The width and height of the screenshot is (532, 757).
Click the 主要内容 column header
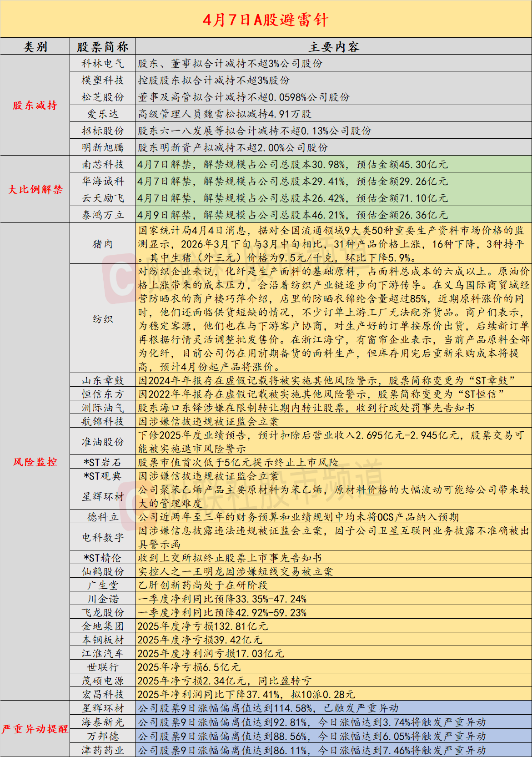pos(334,47)
